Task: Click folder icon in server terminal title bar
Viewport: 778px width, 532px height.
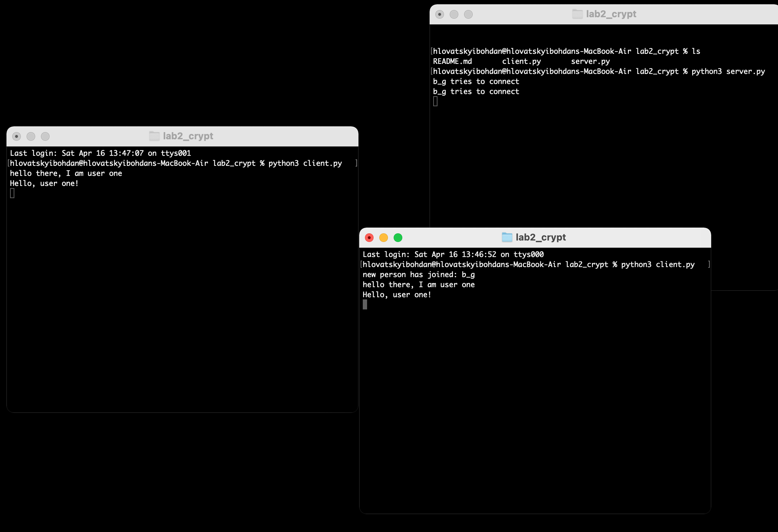Action: (577, 14)
